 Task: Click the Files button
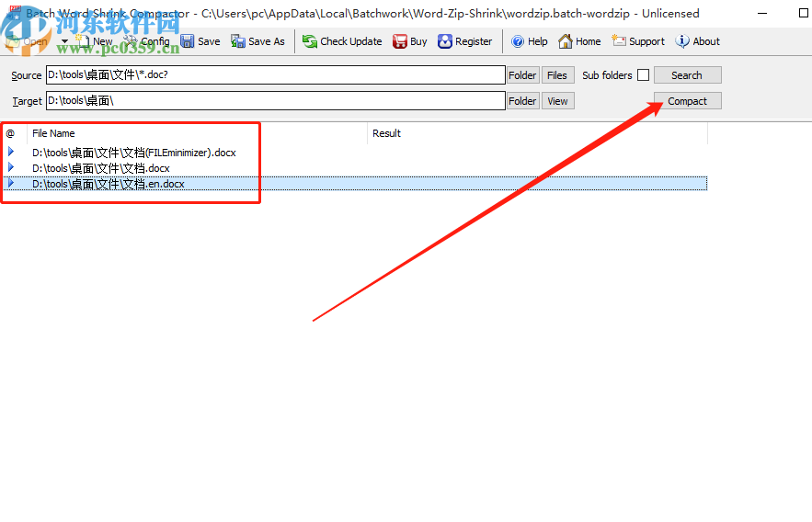[x=557, y=75]
